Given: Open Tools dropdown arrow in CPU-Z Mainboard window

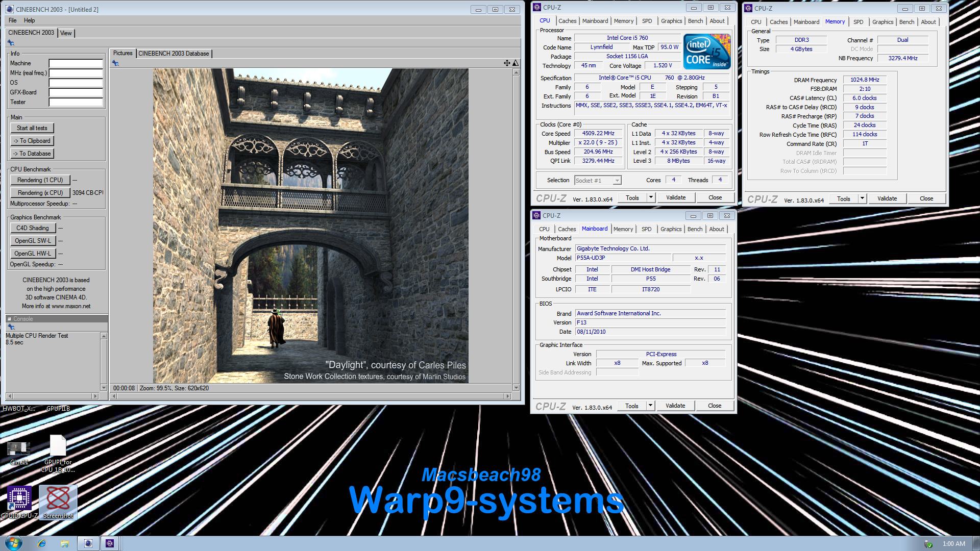Looking at the screenshot, I should coord(650,406).
